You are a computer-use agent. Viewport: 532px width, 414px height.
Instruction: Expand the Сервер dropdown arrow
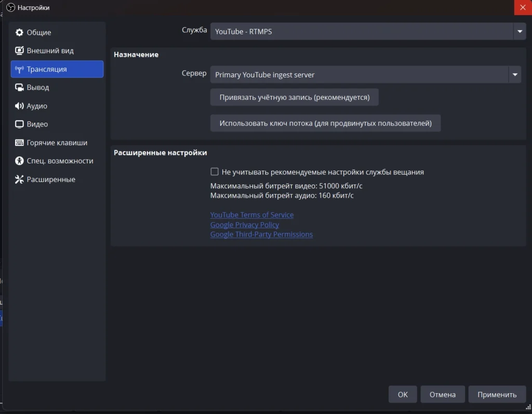pos(514,75)
